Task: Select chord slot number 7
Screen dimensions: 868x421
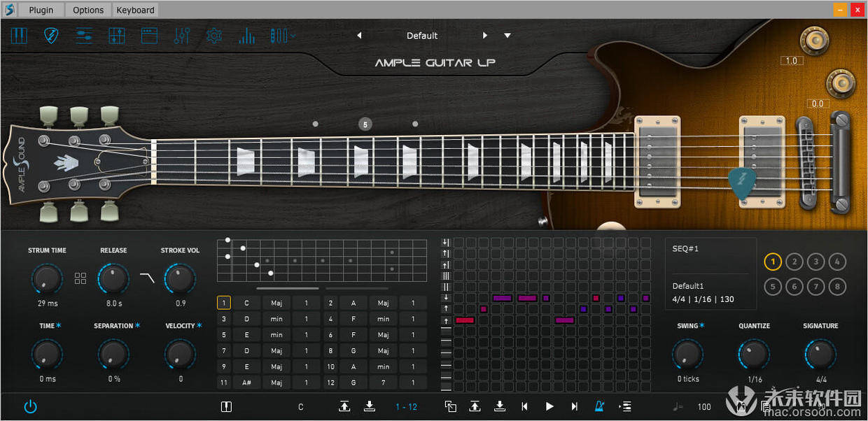Action: click(224, 350)
